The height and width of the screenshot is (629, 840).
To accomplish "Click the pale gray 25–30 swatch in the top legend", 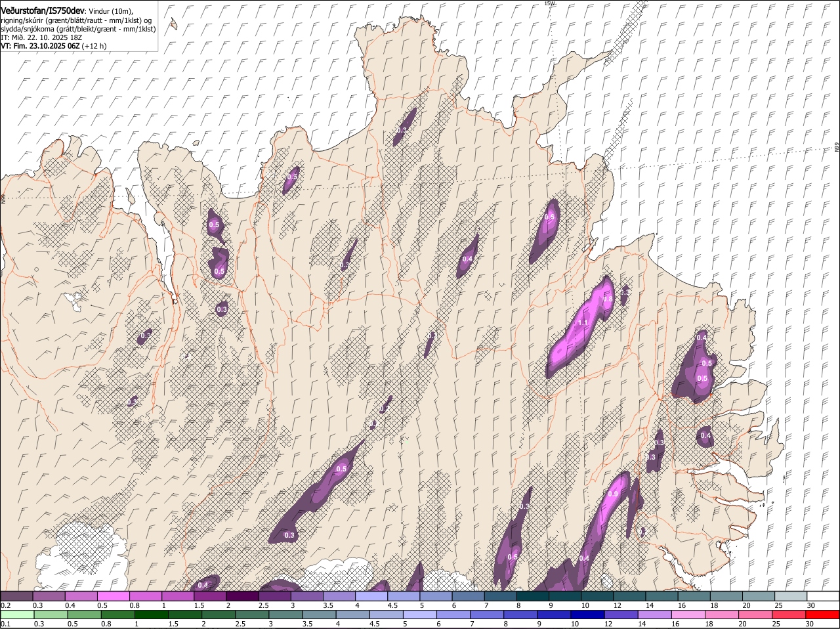I will click(x=791, y=596).
